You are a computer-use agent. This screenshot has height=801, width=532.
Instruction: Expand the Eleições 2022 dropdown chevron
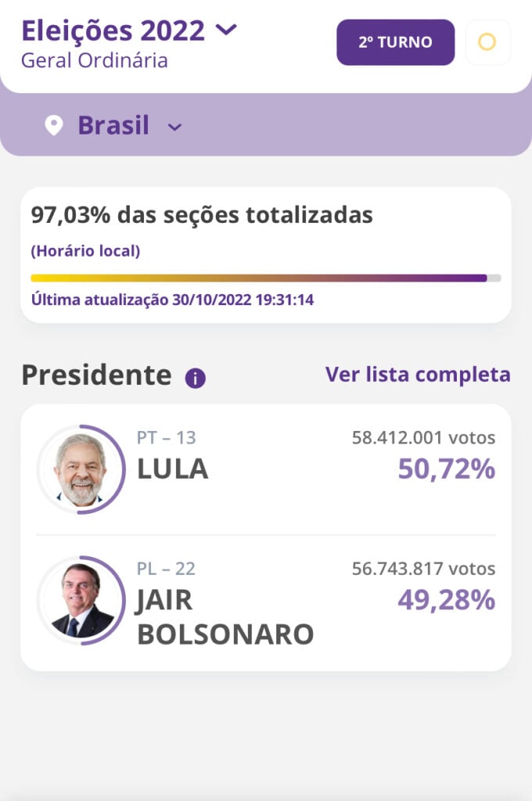point(226,31)
